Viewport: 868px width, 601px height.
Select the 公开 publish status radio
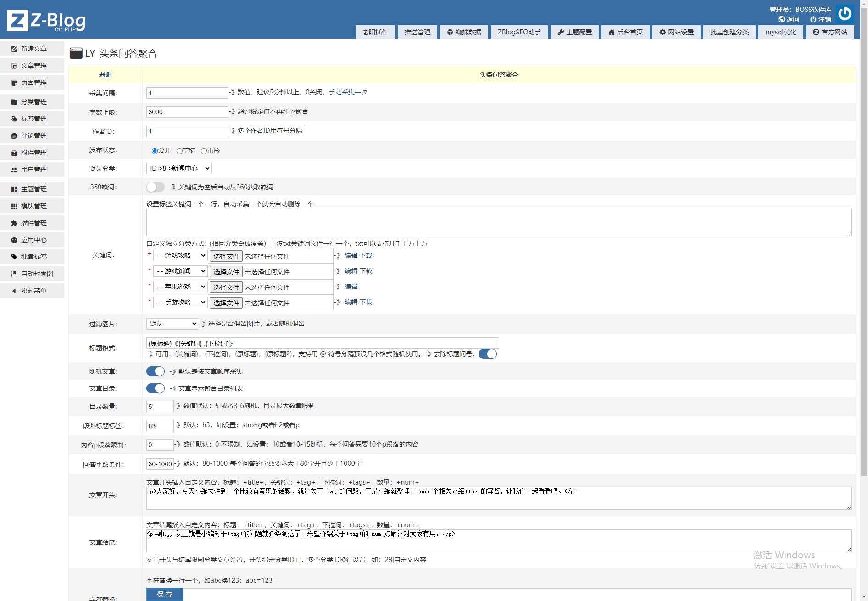tap(155, 151)
